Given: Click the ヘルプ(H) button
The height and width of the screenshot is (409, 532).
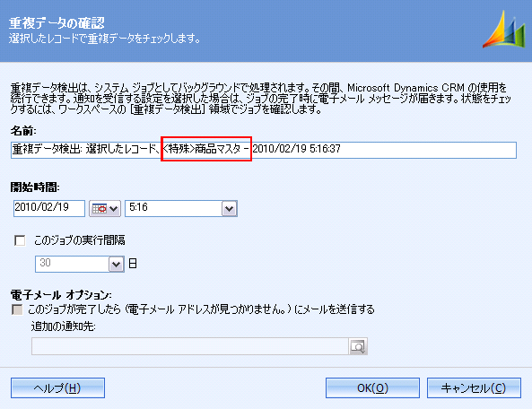Looking at the screenshot, I should (x=57, y=388).
